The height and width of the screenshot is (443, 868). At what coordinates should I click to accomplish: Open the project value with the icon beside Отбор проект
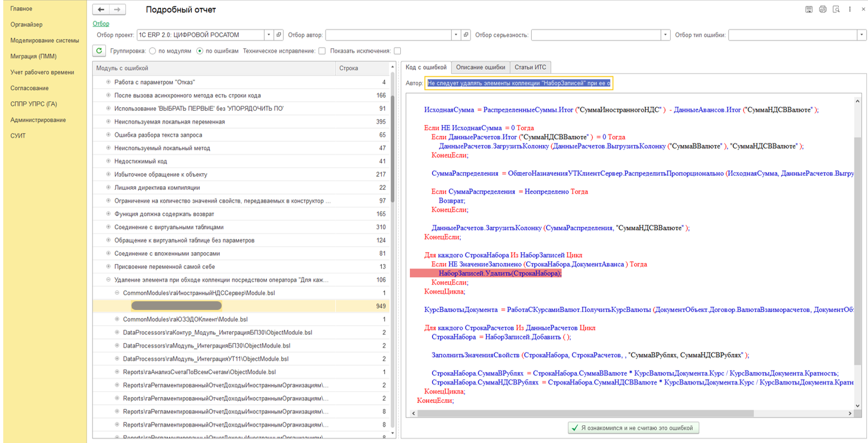(279, 35)
